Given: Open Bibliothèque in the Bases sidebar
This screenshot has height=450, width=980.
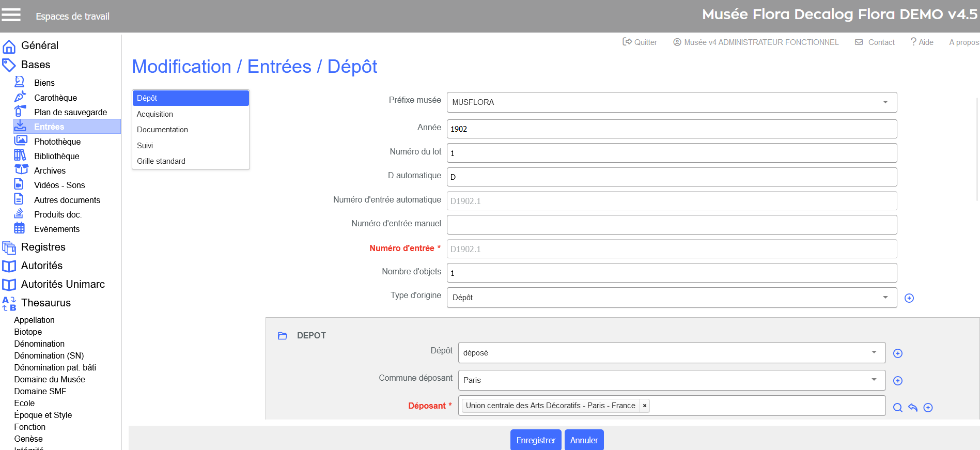Looking at the screenshot, I should click(x=56, y=156).
